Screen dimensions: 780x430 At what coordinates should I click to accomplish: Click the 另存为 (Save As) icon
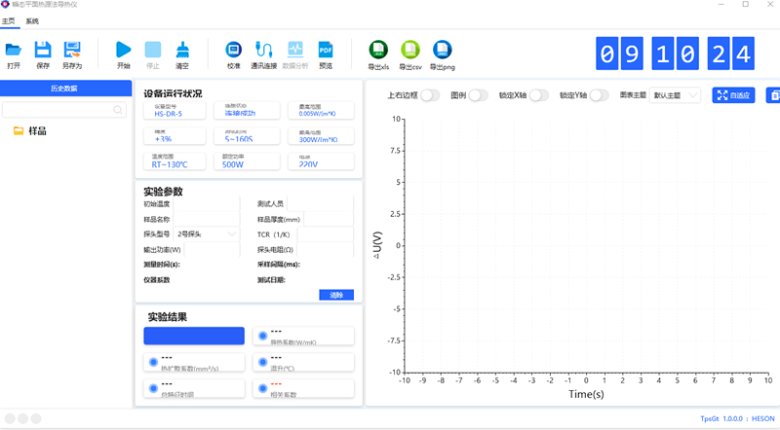[72, 50]
